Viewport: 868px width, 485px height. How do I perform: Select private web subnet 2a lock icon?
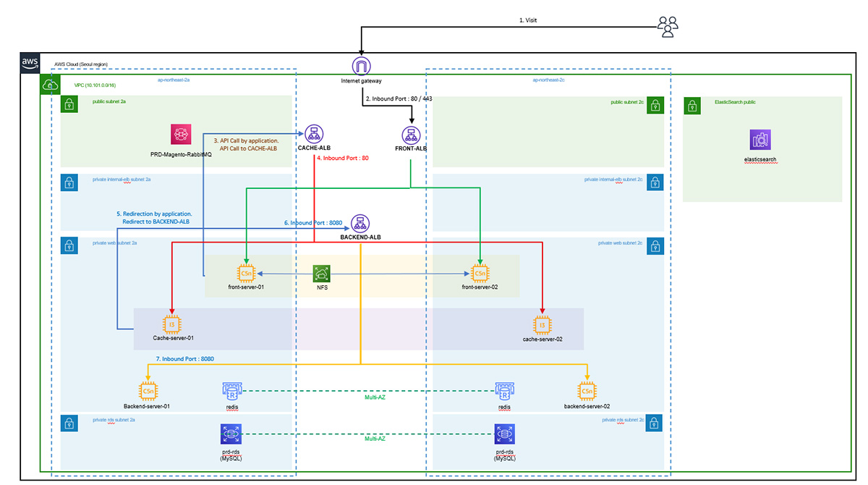click(x=69, y=245)
